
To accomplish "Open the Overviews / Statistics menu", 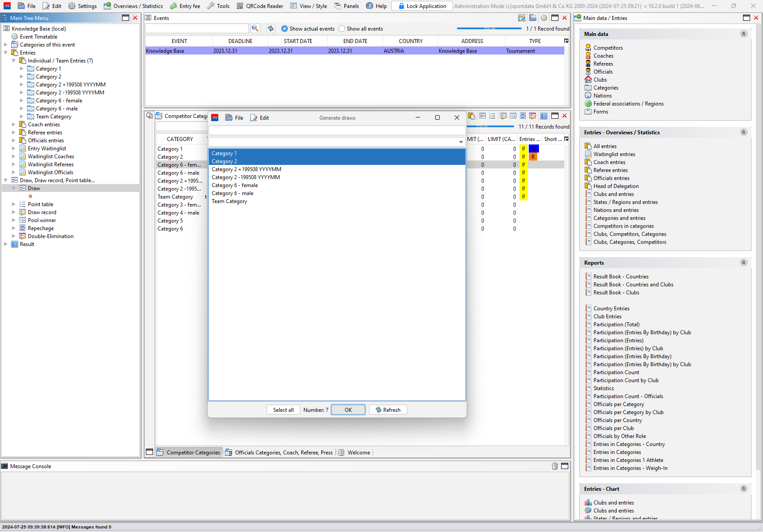I will [x=133, y=6].
